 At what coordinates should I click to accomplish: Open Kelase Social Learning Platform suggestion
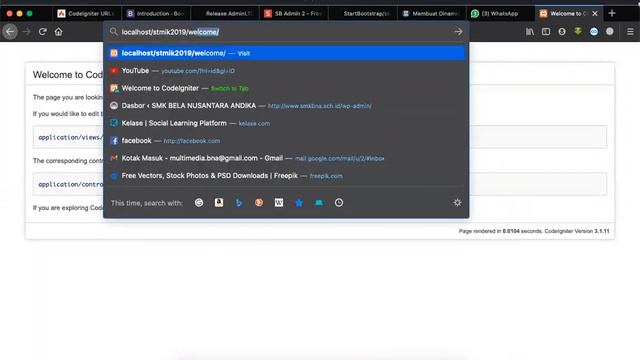click(x=286, y=123)
